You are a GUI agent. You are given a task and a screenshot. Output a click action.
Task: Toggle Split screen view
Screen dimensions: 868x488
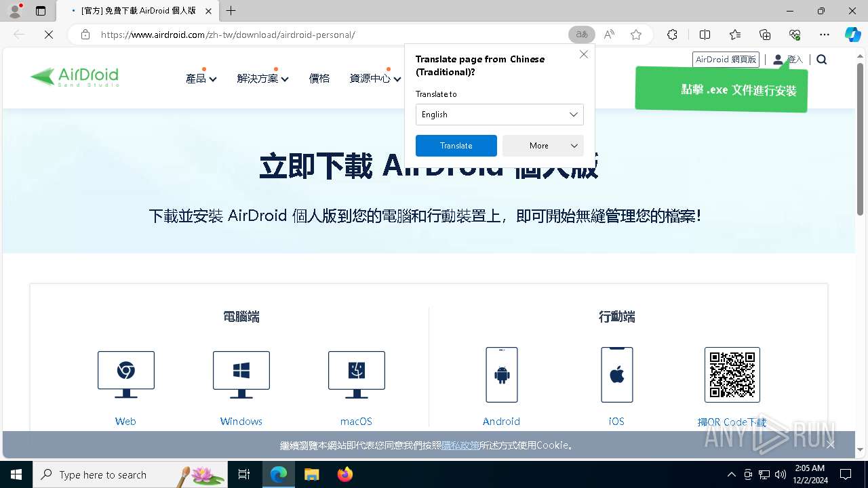click(x=705, y=35)
